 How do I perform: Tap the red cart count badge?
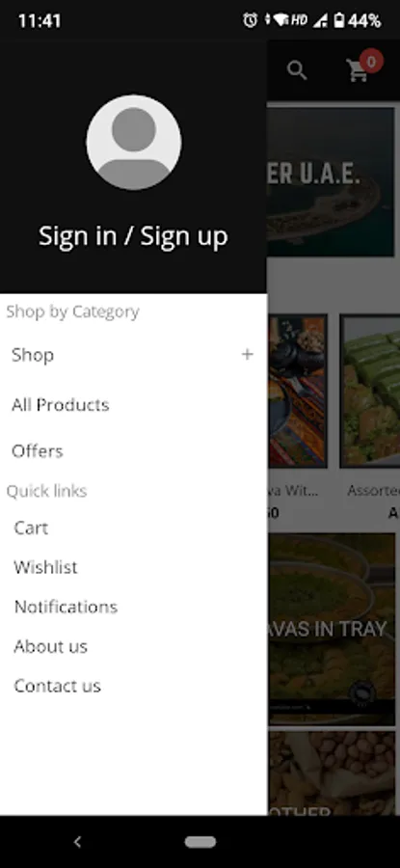click(x=371, y=61)
